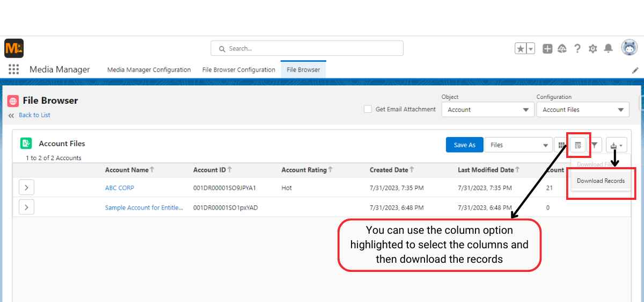Click the File Browser page heading
The width and height of the screenshot is (644, 302).
pyautogui.click(x=50, y=100)
